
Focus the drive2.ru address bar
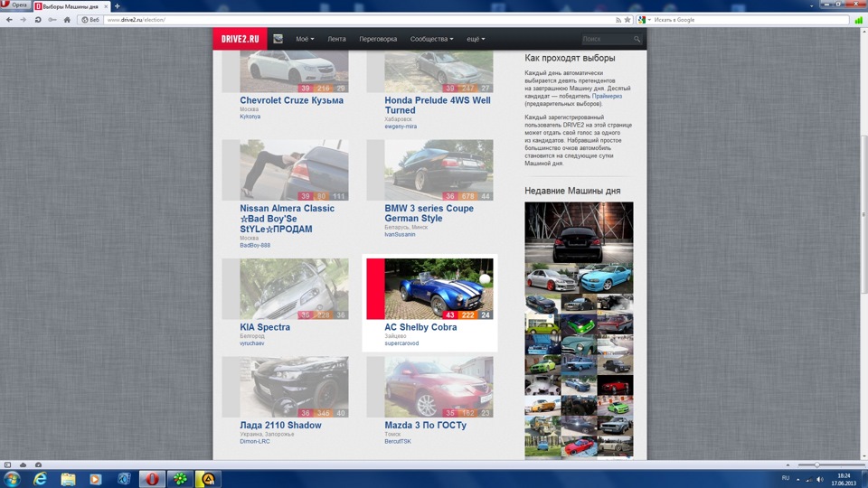click(360, 19)
